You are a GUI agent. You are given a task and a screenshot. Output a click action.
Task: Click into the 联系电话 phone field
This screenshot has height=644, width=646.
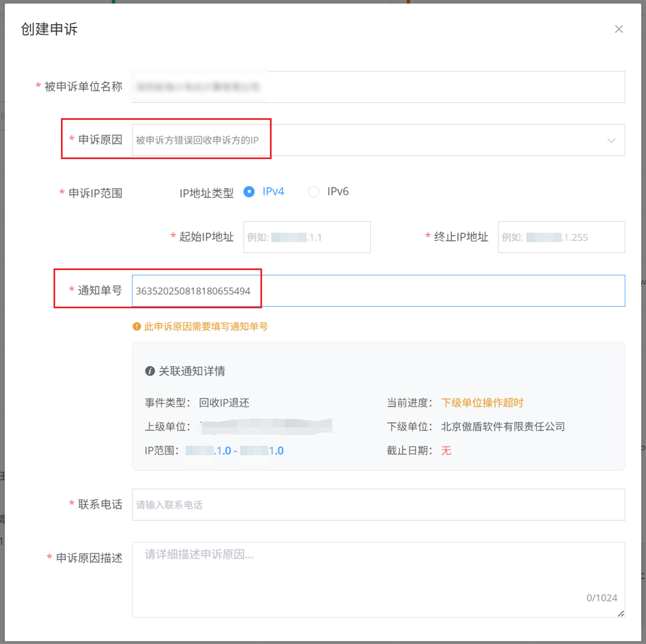pyautogui.click(x=378, y=505)
